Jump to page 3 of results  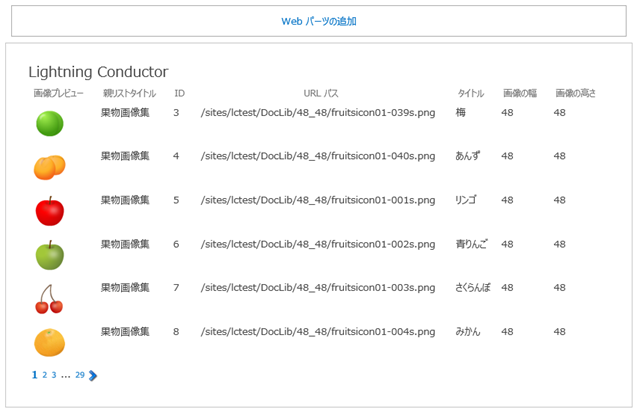point(54,376)
